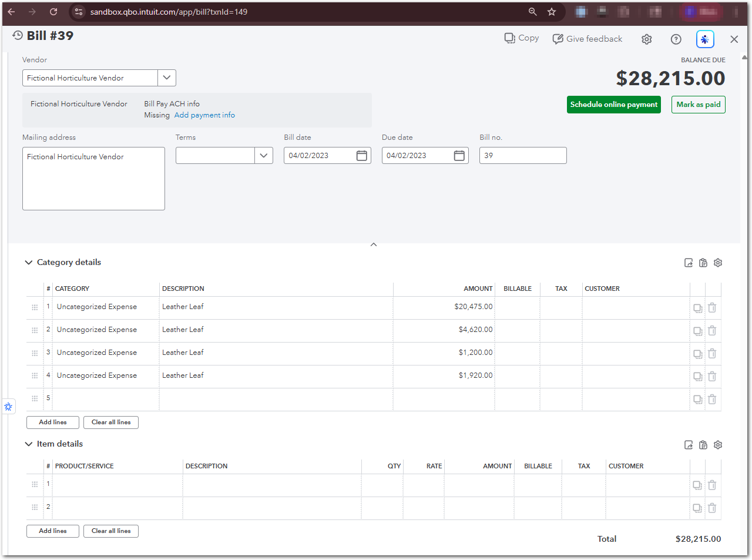
Task: Open Intuit Assist sparkle icon in header
Action: (705, 39)
